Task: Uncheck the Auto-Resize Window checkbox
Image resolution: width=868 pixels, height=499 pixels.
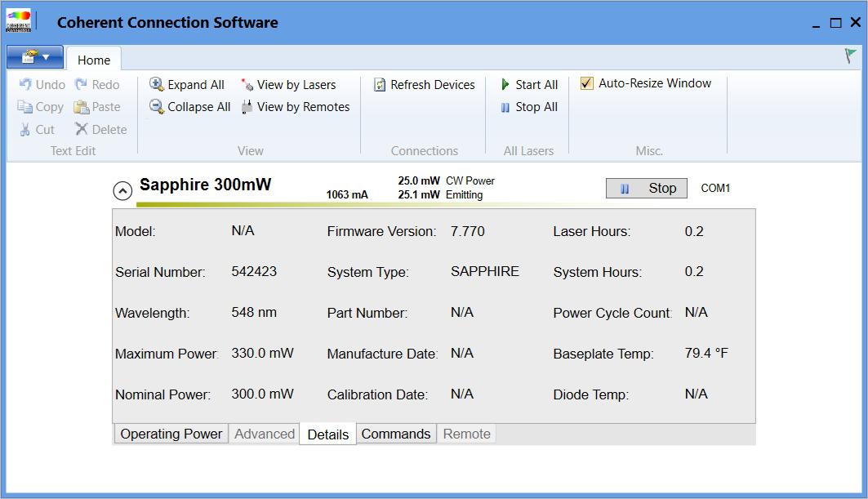Action: click(x=587, y=83)
